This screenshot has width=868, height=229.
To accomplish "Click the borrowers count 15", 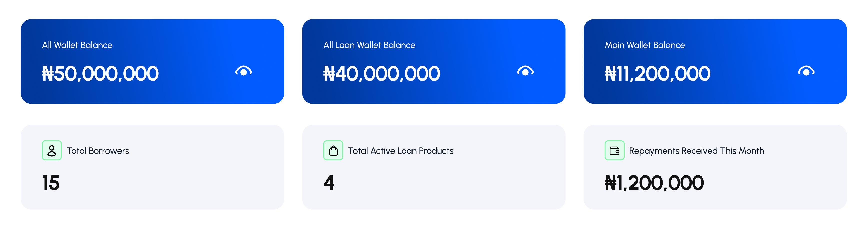I will click(51, 183).
